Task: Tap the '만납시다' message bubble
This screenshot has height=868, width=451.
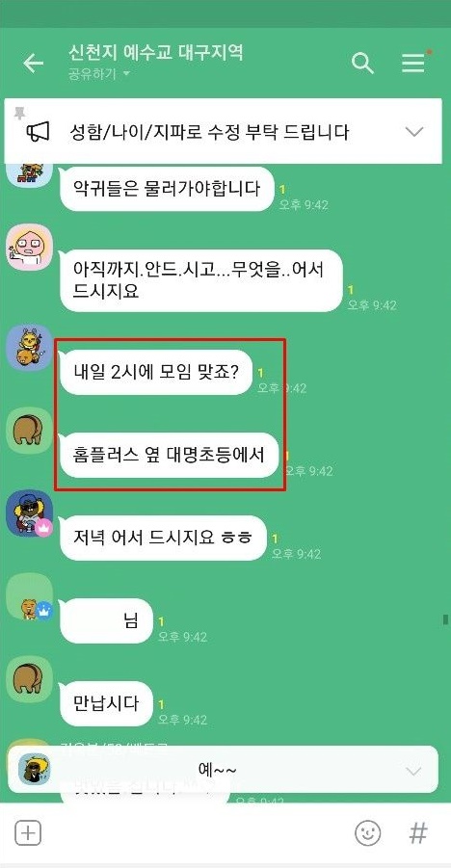Action: [106, 704]
